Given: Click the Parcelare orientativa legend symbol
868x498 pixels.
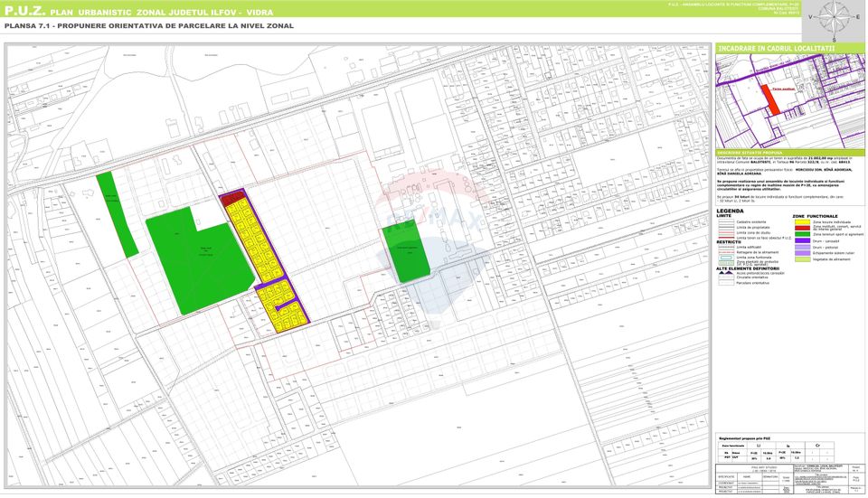Looking at the screenshot, I should [725, 283].
